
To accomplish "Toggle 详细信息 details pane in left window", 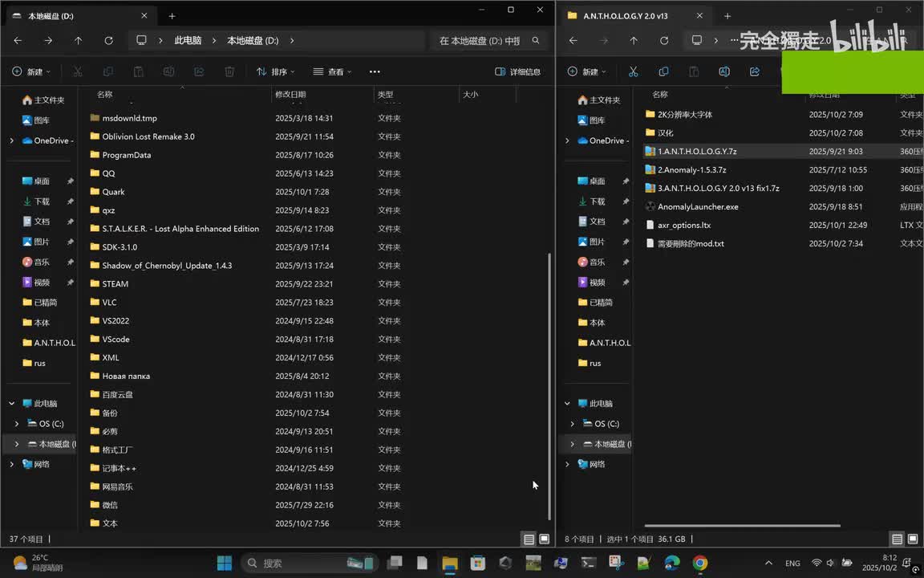I will (x=518, y=71).
